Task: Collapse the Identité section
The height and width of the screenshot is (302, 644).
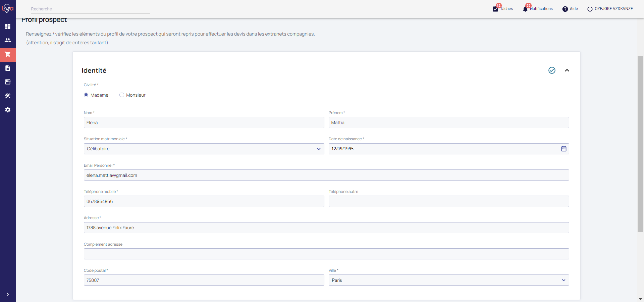Action: (x=567, y=70)
